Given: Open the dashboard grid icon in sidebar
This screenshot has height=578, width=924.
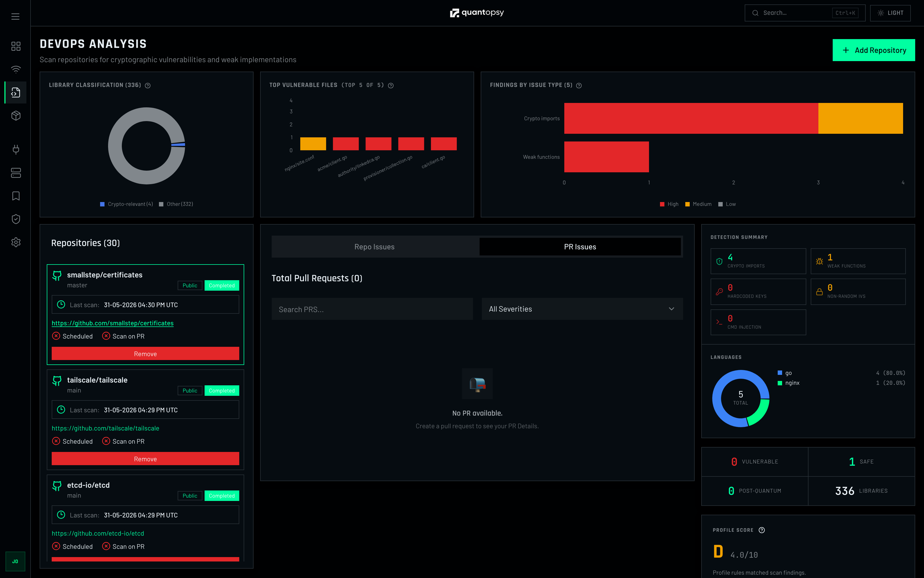Looking at the screenshot, I should 16,46.
